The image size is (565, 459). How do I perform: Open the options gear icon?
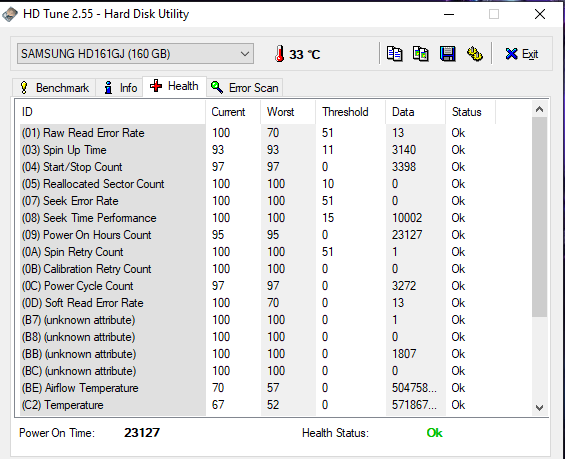tap(475, 54)
